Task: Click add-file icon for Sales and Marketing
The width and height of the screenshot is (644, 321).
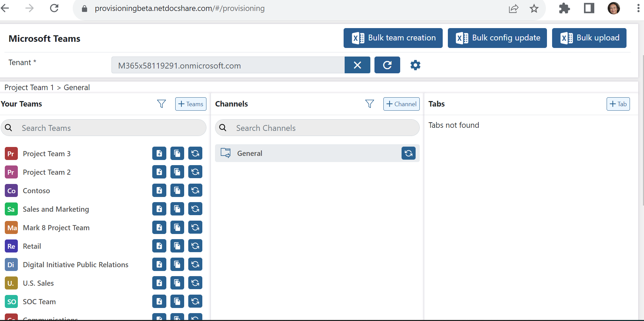Action: click(x=159, y=209)
